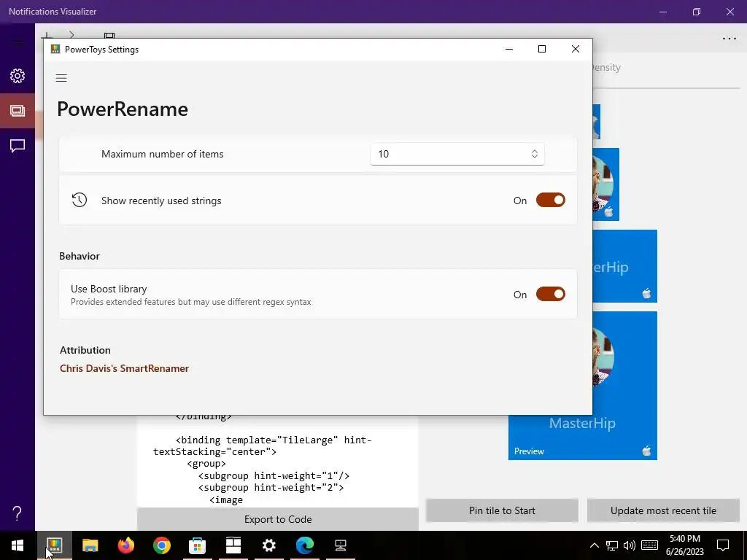Click the PowerRename page heading
The image size is (747, 560).
coord(123,109)
